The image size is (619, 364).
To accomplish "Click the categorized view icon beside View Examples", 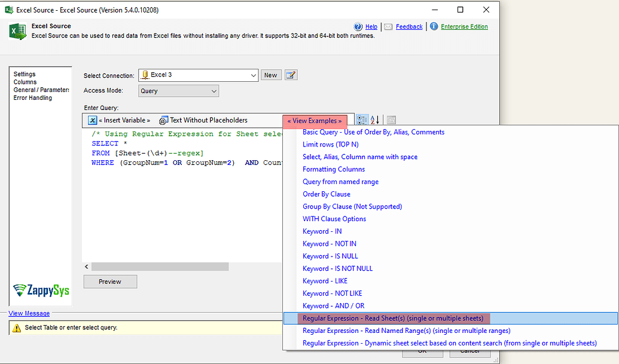I will point(362,120).
